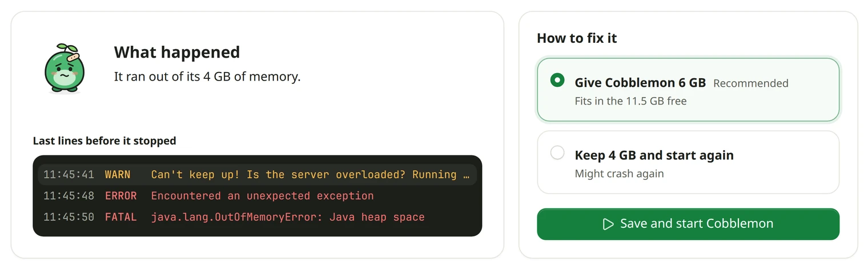This screenshot has width=868, height=269.
Task: Click the 'It ran out of its 4 GB' text
Action: [x=207, y=77]
